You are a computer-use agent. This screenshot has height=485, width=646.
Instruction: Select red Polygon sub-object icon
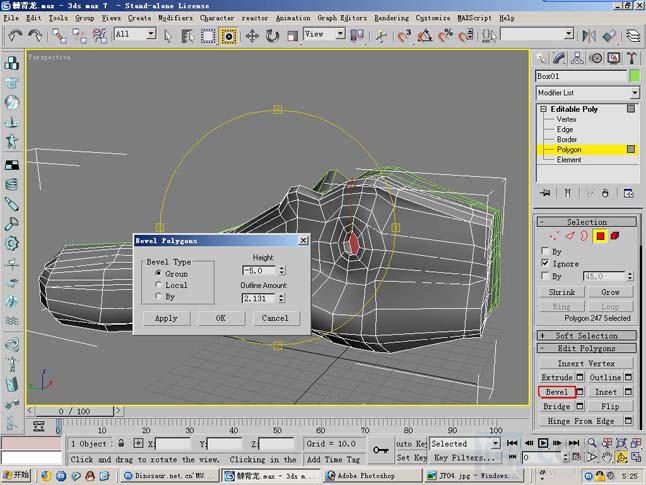(600, 236)
